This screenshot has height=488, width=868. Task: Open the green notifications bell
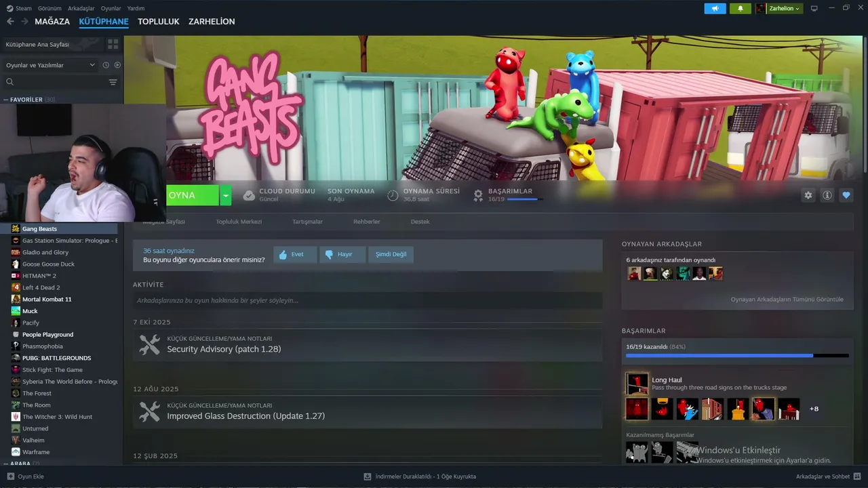740,8
